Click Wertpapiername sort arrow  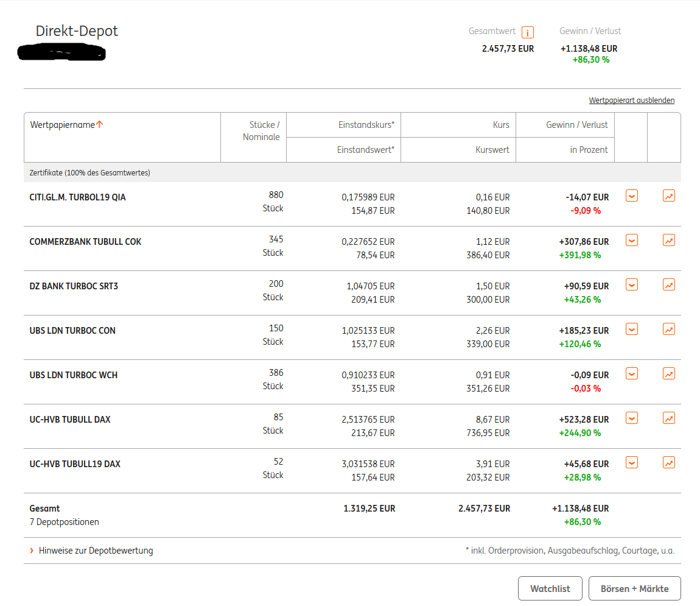[100, 124]
